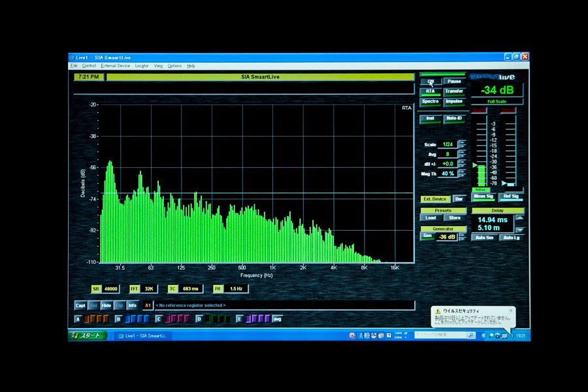
Task: Decrease the Mag Th percentage
Action: [x=463, y=176]
